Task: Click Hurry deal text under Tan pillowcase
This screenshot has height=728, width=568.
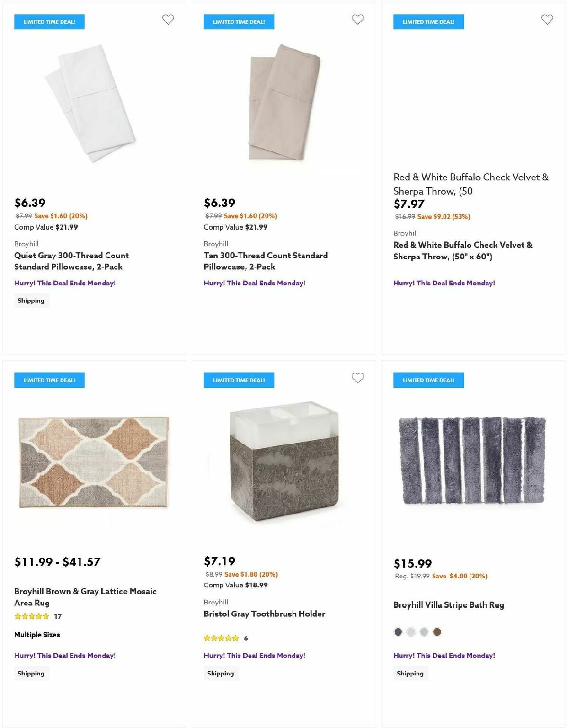Action: point(254,283)
